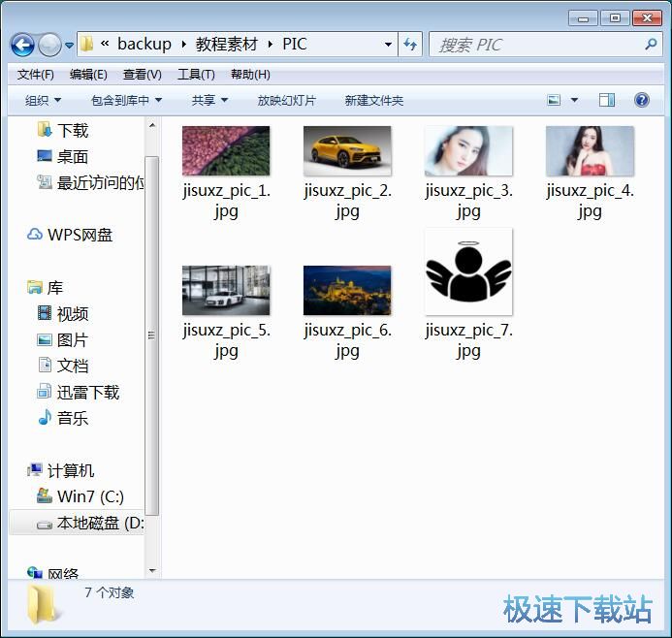Click the jisuxz_pic_1.jpg file name
The image size is (672, 638).
226,201
